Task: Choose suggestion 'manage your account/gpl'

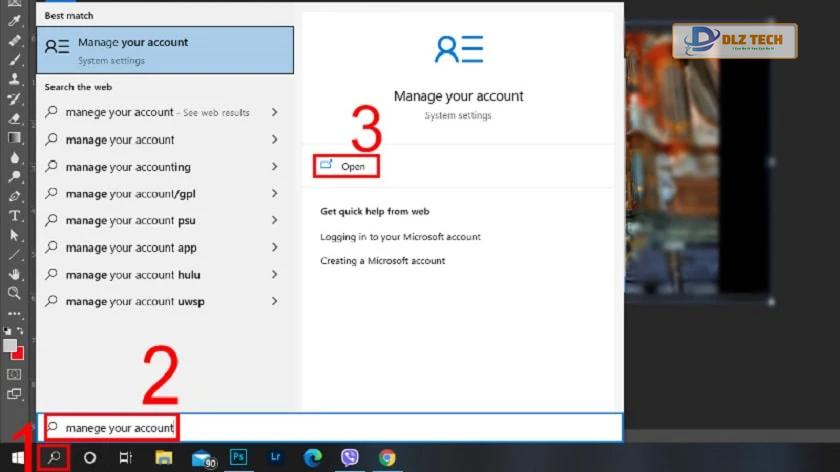Action: coord(165,194)
